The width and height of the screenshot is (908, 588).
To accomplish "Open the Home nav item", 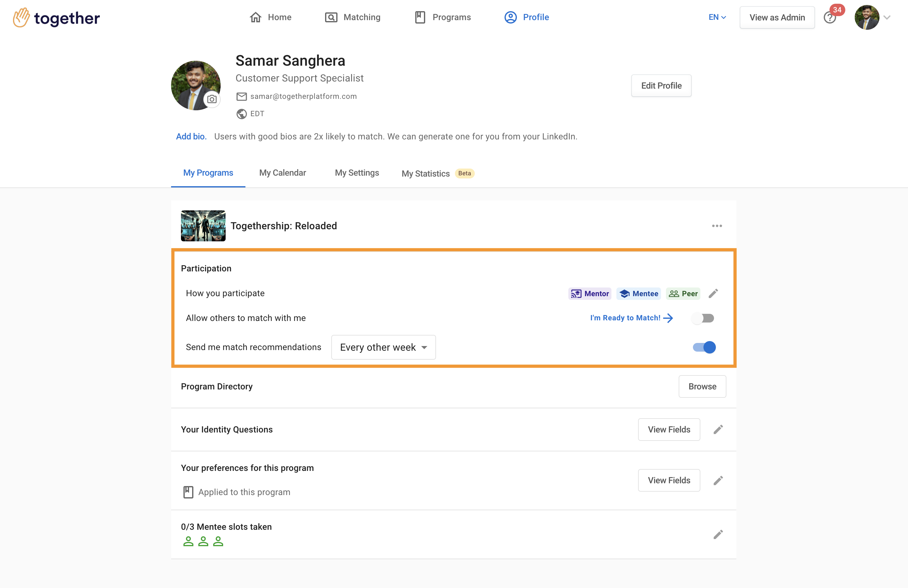I will tap(271, 17).
